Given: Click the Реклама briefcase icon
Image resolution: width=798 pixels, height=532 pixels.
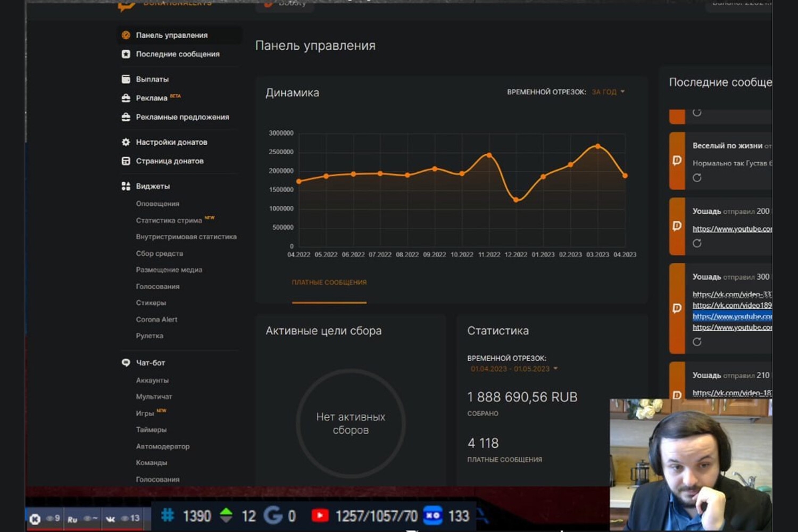Looking at the screenshot, I should pyautogui.click(x=126, y=98).
